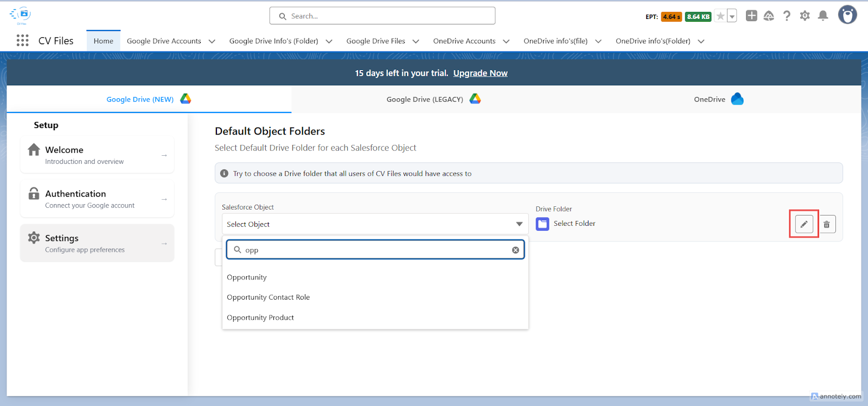Click the trash delete icon in the row
The width and height of the screenshot is (868, 406).
(x=827, y=224)
